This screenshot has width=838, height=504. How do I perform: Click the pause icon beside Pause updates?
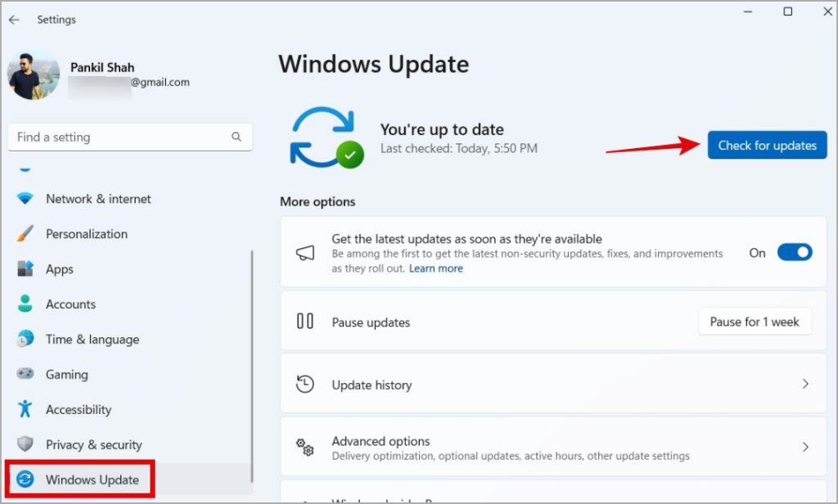pyautogui.click(x=304, y=322)
